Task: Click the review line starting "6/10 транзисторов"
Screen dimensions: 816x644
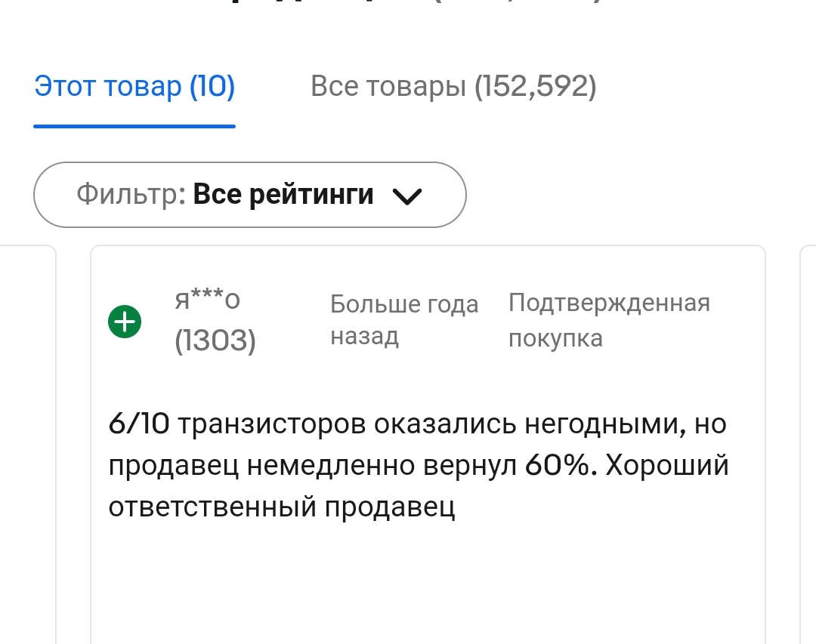Action: [x=417, y=424]
